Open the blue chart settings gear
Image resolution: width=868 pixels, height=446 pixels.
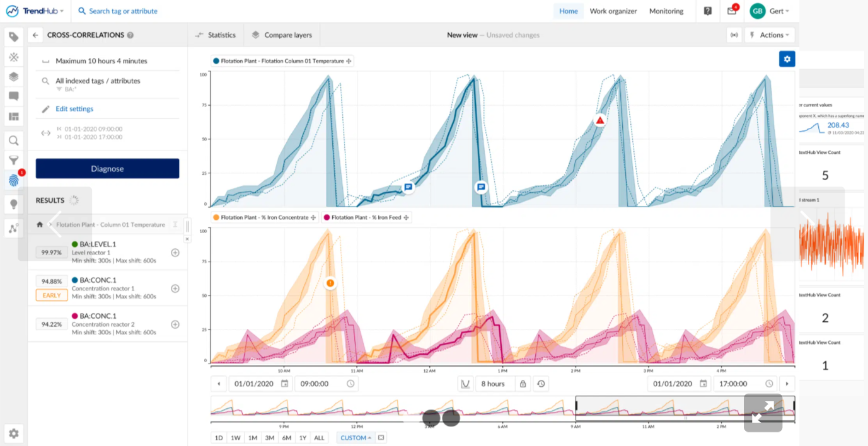(787, 59)
